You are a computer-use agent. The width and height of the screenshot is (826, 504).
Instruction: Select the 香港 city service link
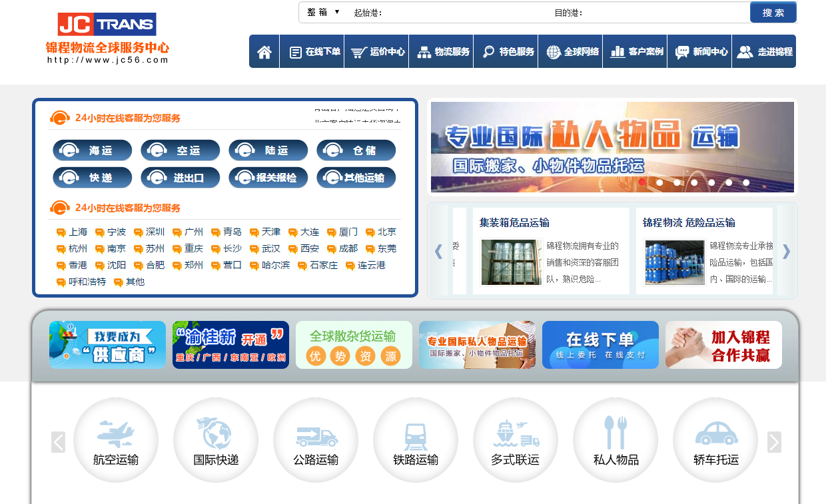[x=73, y=266]
